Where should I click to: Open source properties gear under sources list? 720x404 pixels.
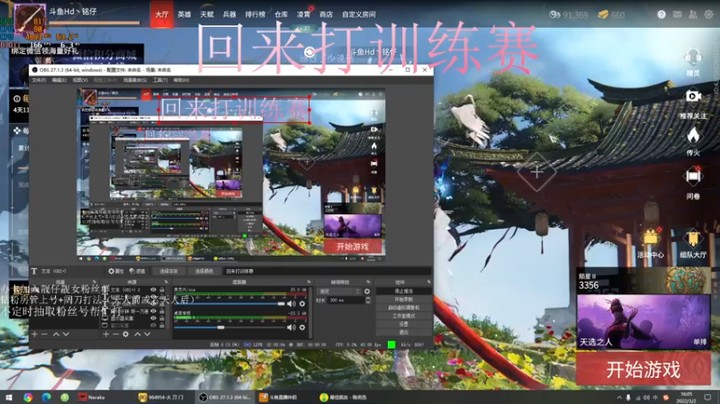(x=126, y=334)
